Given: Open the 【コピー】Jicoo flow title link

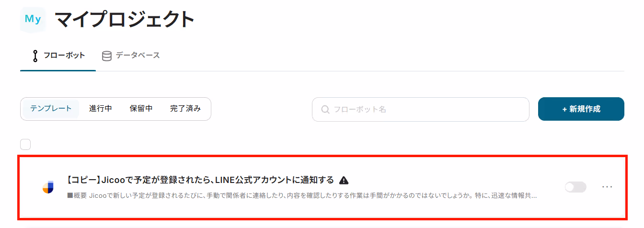Looking at the screenshot, I should coord(200,180).
